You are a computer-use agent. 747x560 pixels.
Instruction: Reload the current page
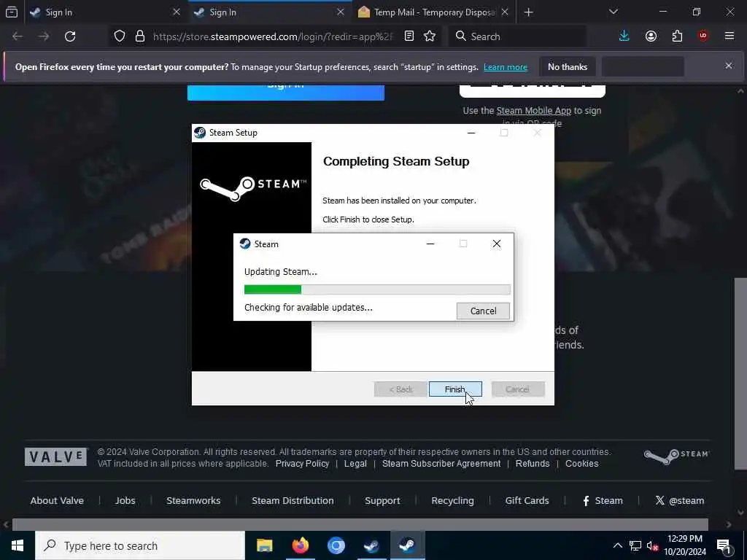coord(70,36)
